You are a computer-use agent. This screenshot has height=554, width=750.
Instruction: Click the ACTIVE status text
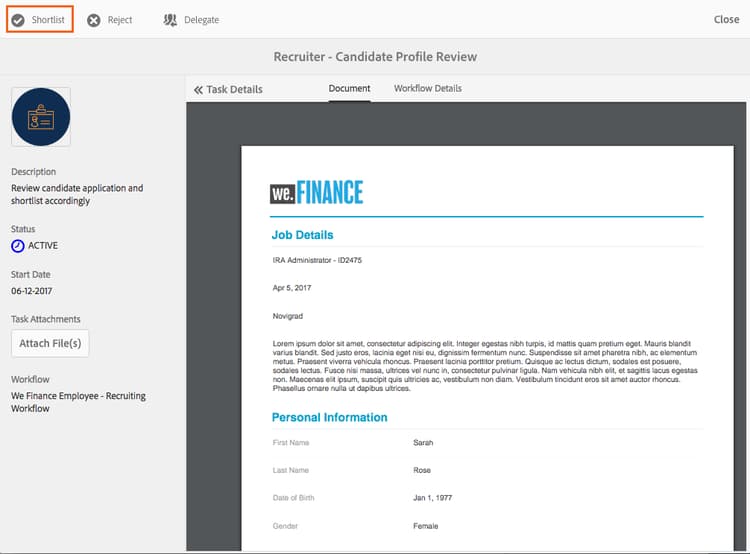click(43, 245)
